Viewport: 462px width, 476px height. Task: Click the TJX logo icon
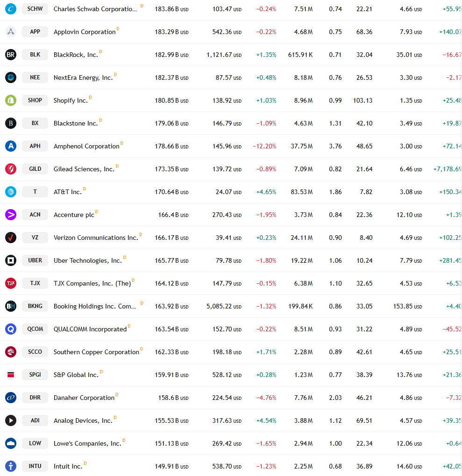click(x=11, y=283)
